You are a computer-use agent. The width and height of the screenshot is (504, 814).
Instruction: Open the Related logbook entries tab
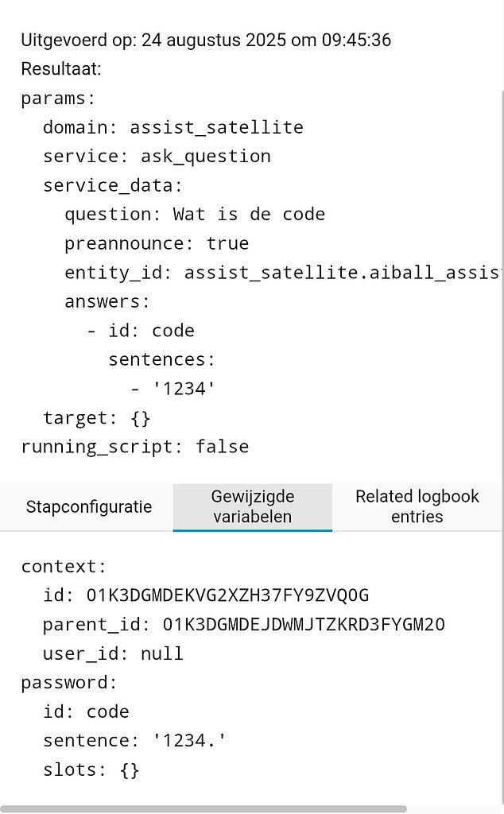click(417, 506)
